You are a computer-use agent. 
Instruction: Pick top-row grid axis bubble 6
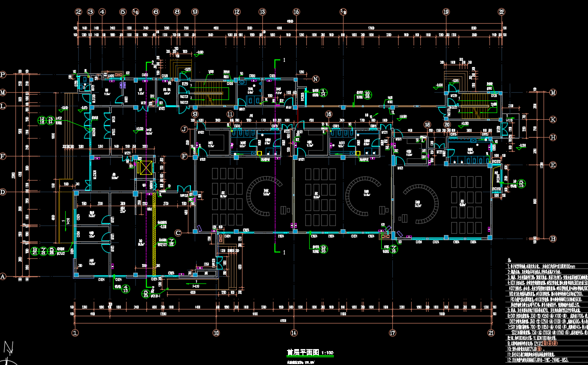pos(156,12)
